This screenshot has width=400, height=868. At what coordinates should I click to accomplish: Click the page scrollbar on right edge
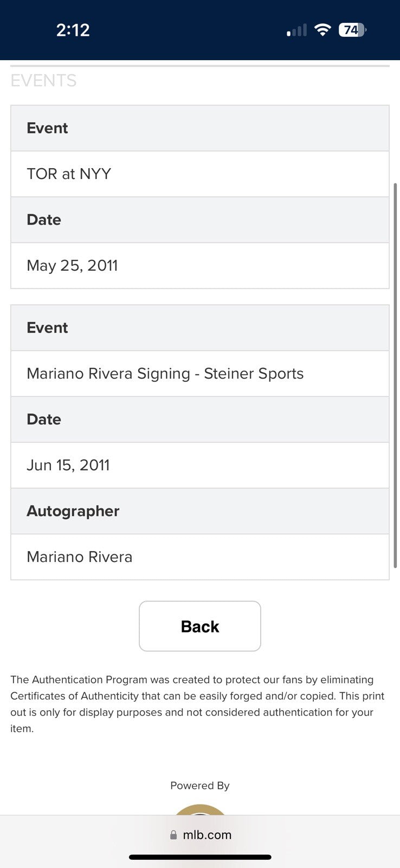tap(396, 374)
